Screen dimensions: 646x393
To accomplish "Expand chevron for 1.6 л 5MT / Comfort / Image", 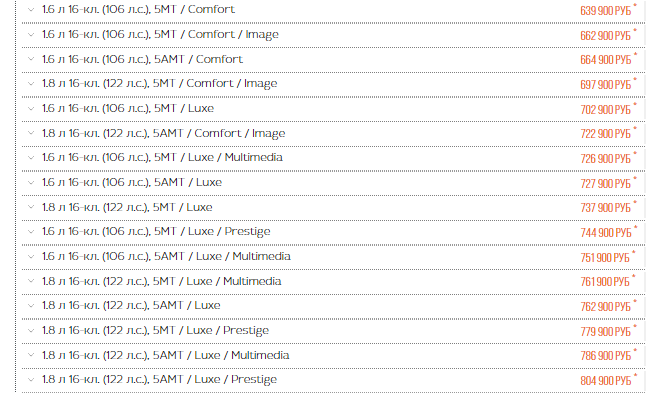I will click(x=31, y=35).
